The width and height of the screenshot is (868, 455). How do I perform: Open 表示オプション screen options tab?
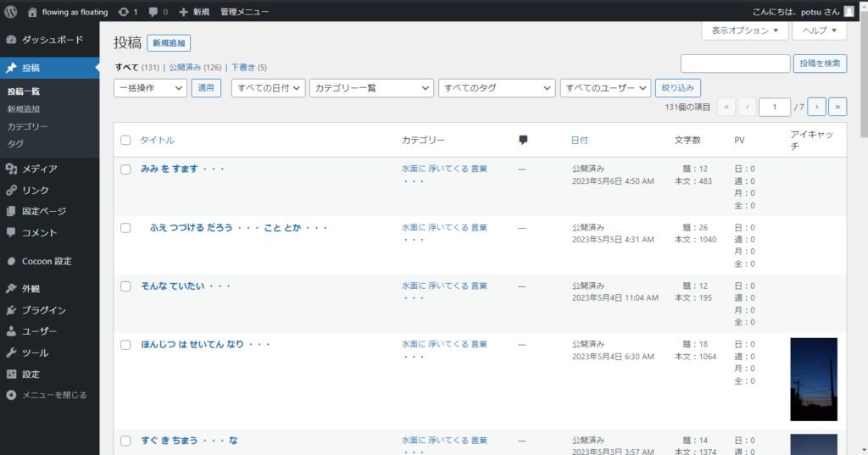coord(744,31)
